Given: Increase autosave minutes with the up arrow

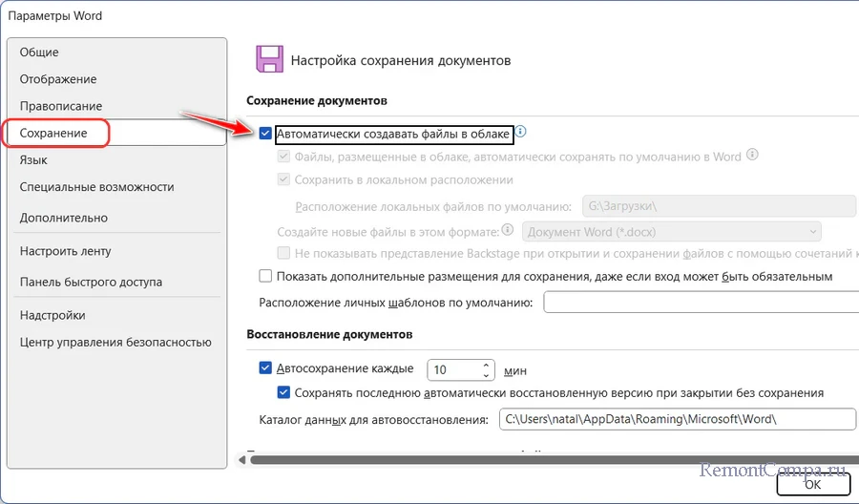Looking at the screenshot, I should coord(487,365).
